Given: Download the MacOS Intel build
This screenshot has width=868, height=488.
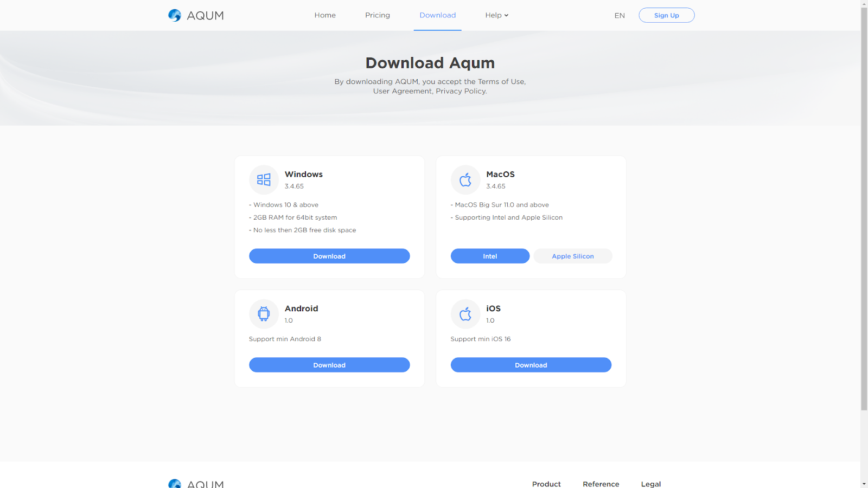Looking at the screenshot, I should (x=490, y=256).
